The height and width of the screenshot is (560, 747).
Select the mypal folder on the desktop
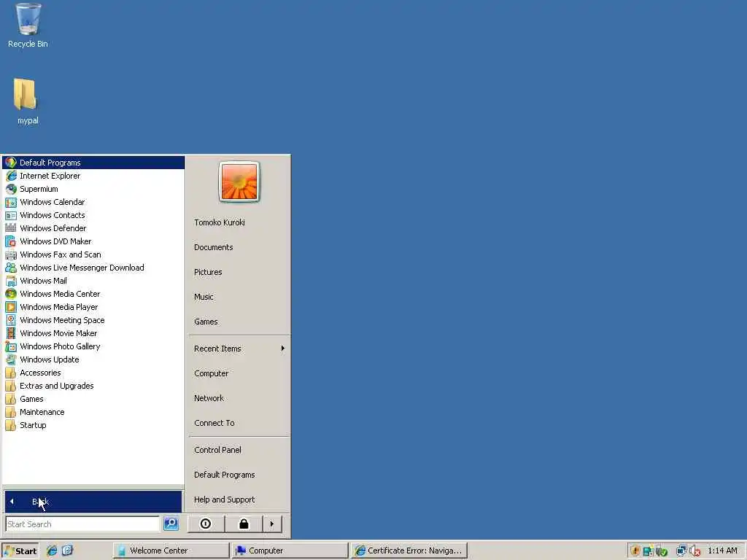tap(27, 101)
